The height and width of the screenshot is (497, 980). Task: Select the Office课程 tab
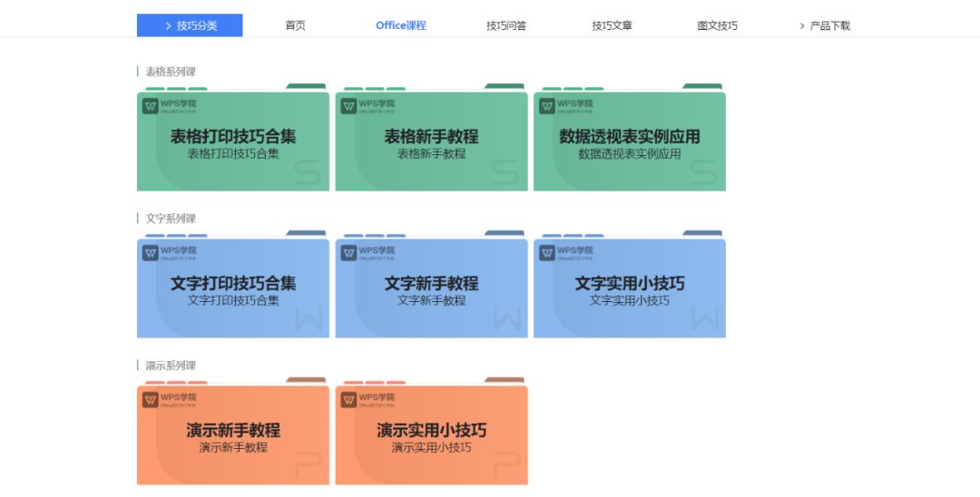pos(401,25)
